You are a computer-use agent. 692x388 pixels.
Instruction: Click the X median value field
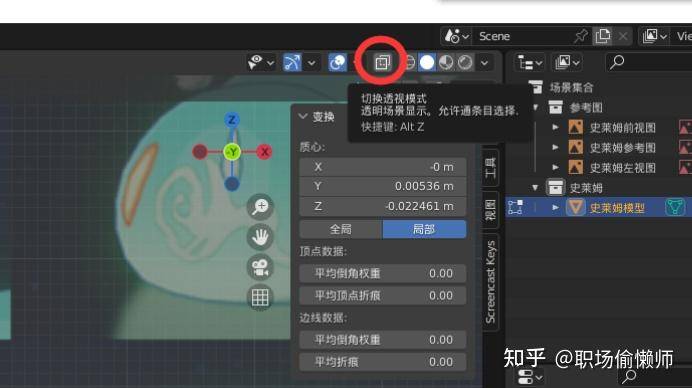point(383,167)
